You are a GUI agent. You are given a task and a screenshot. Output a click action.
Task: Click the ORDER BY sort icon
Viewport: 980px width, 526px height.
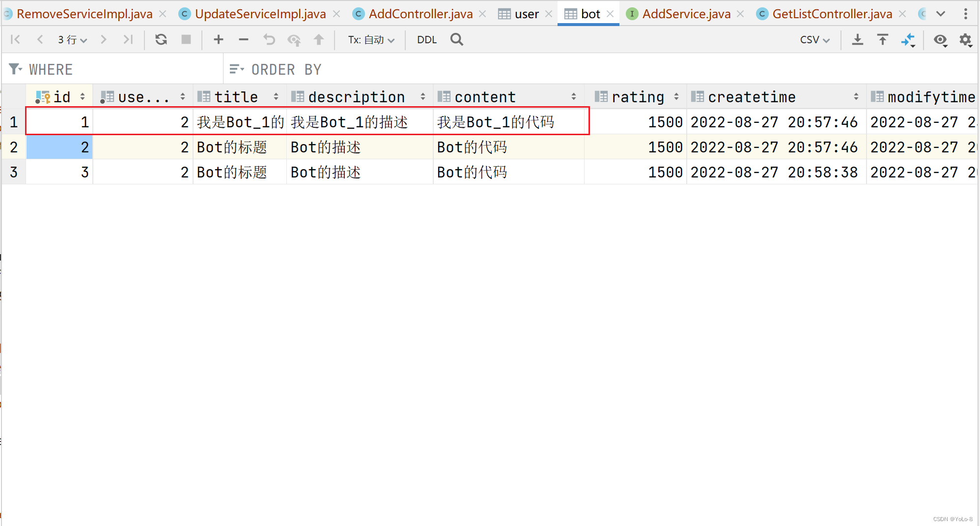pos(237,69)
